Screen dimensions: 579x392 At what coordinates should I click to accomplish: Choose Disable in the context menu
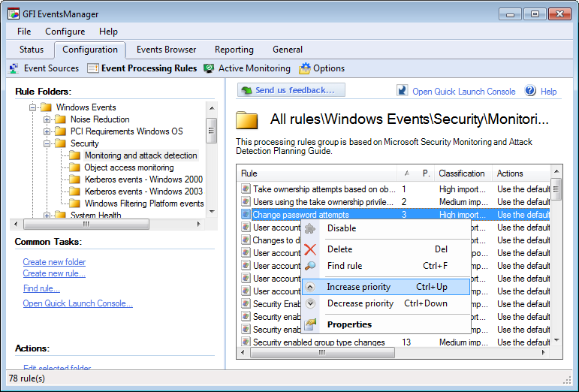[386, 228]
